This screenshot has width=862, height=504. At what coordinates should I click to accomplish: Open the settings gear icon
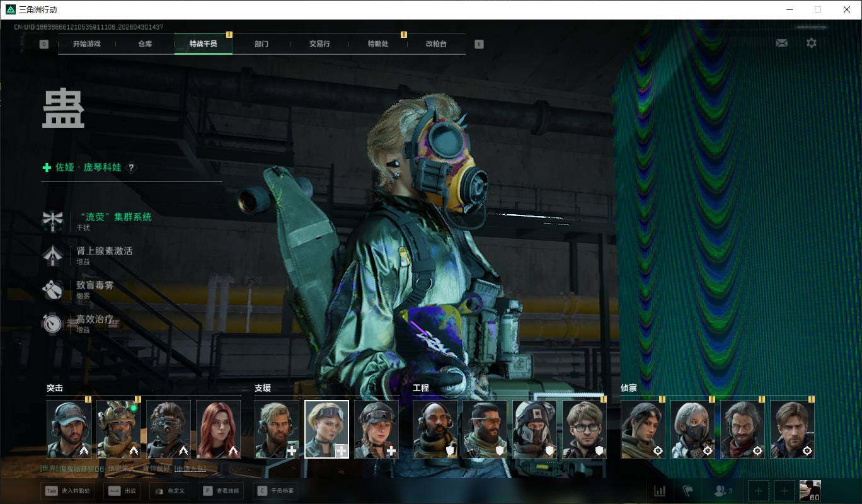tap(812, 43)
